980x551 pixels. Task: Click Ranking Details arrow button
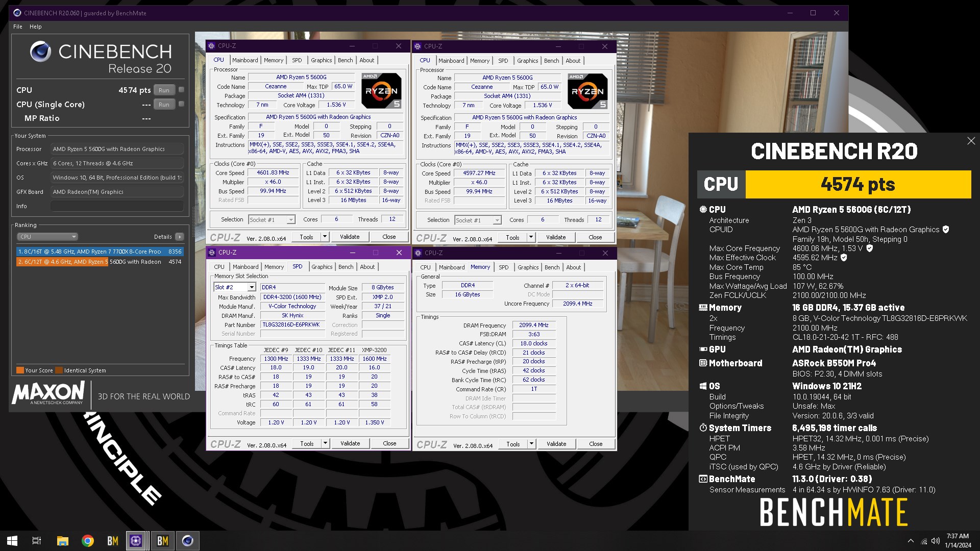pos(180,237)
